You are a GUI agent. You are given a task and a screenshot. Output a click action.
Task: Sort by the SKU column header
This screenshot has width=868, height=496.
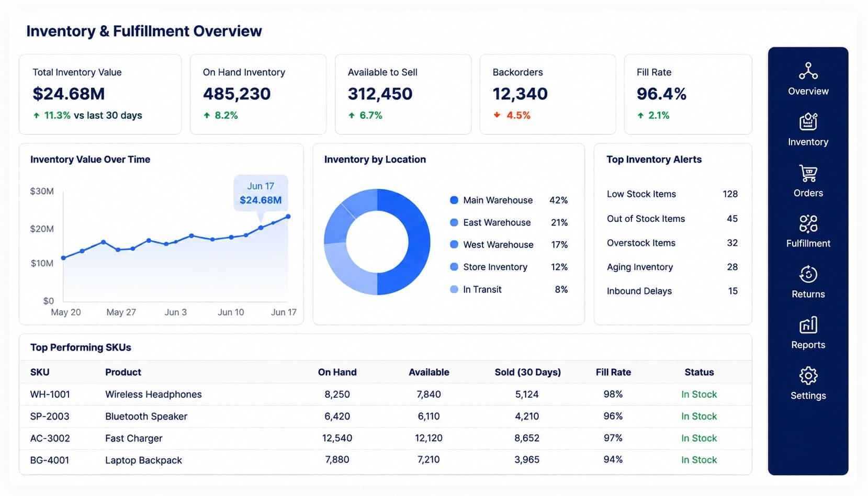(40, 372)
